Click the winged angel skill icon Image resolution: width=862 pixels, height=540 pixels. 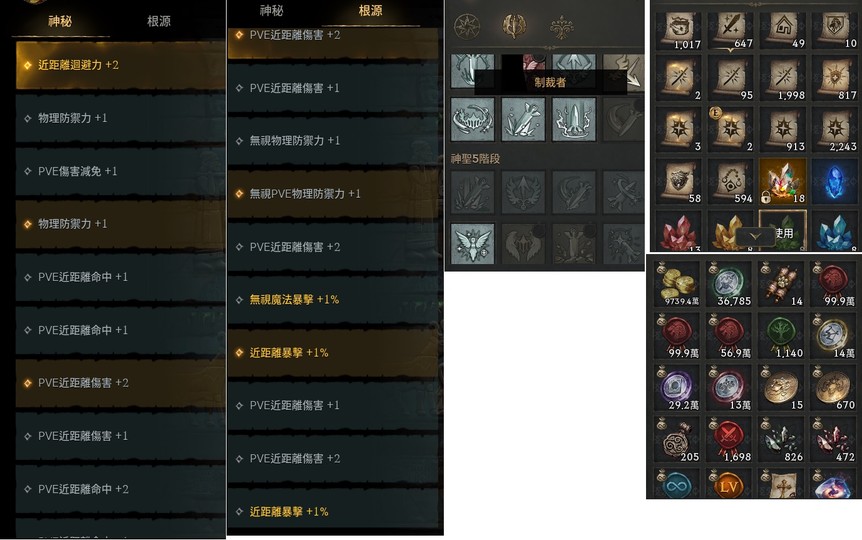pyautogui.click(x=472, y=244)
